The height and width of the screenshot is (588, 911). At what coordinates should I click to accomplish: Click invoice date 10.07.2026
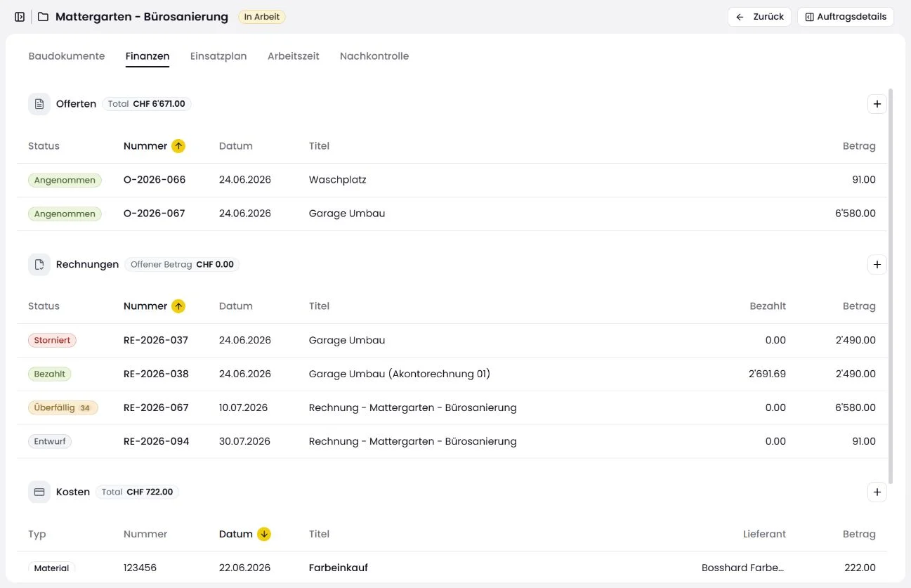click(243, 407)
